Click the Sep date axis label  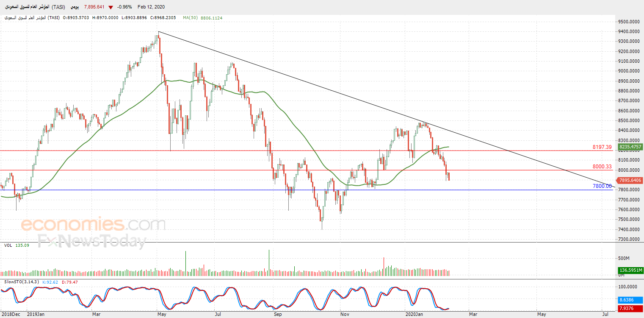[277, 315]
